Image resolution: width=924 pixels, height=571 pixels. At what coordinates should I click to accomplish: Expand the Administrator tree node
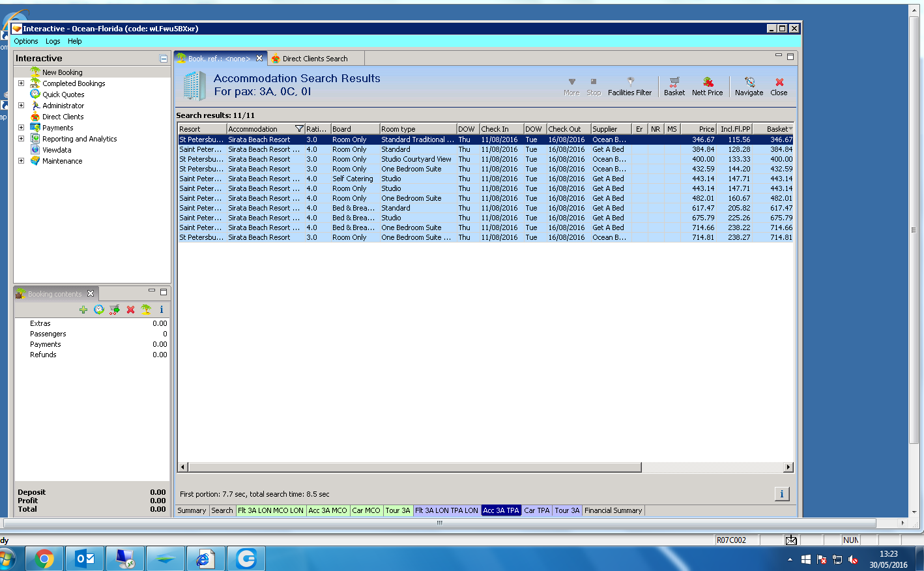21,106
